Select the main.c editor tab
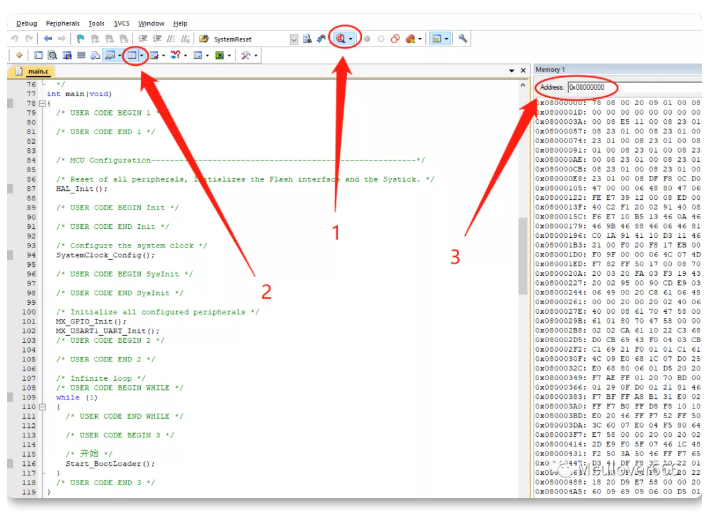 33,71
